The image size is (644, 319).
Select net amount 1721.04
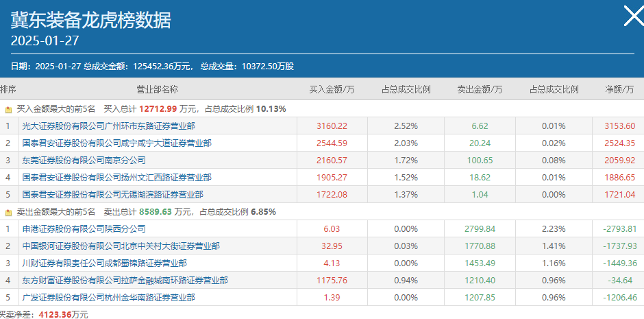620,194
